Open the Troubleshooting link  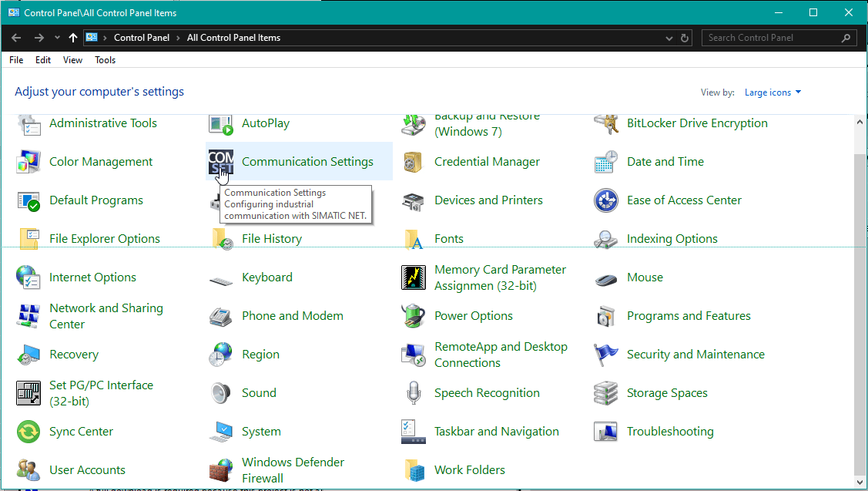coord(670,432)
